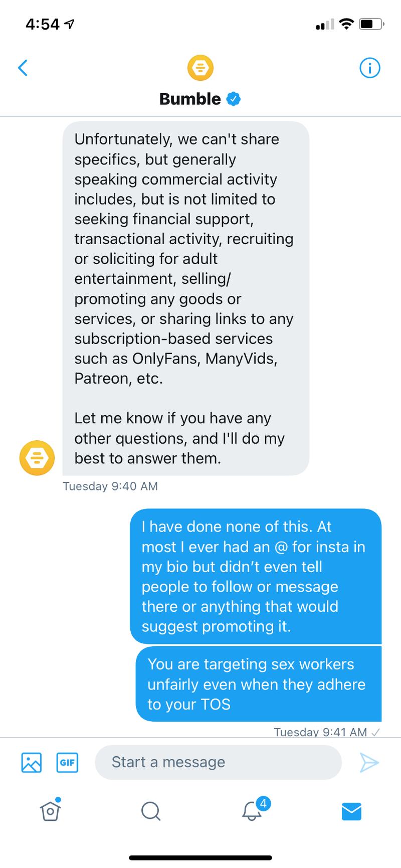Tap the battery icon in status bar
The height and width of the screenshot is (868, 401).
pos(371,24)
